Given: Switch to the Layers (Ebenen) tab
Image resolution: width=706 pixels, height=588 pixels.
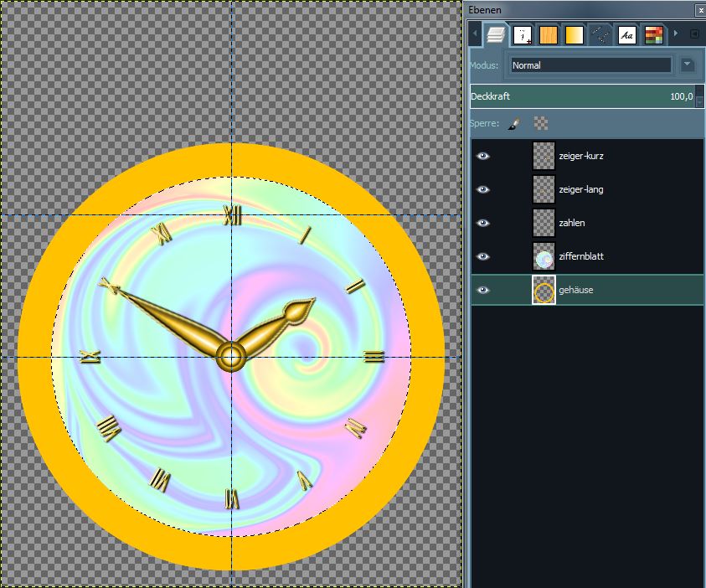Looking at the screenshot, I should 496,35.
